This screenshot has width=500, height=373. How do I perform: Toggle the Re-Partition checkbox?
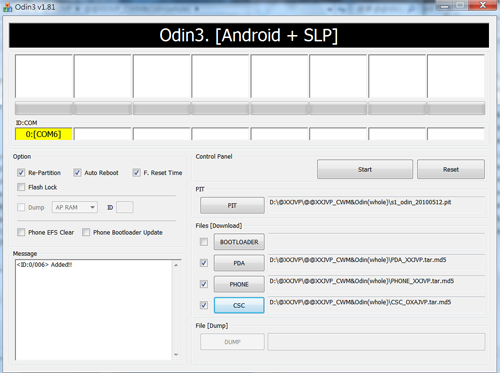[21, 173]
